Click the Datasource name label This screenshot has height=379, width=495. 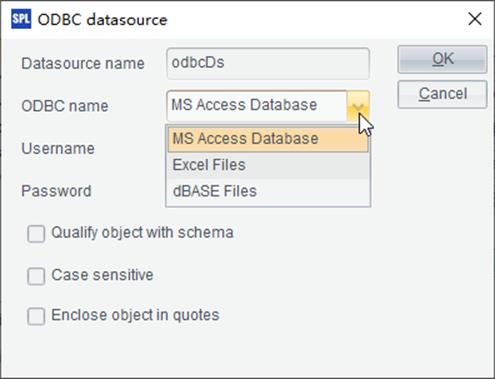83,63
